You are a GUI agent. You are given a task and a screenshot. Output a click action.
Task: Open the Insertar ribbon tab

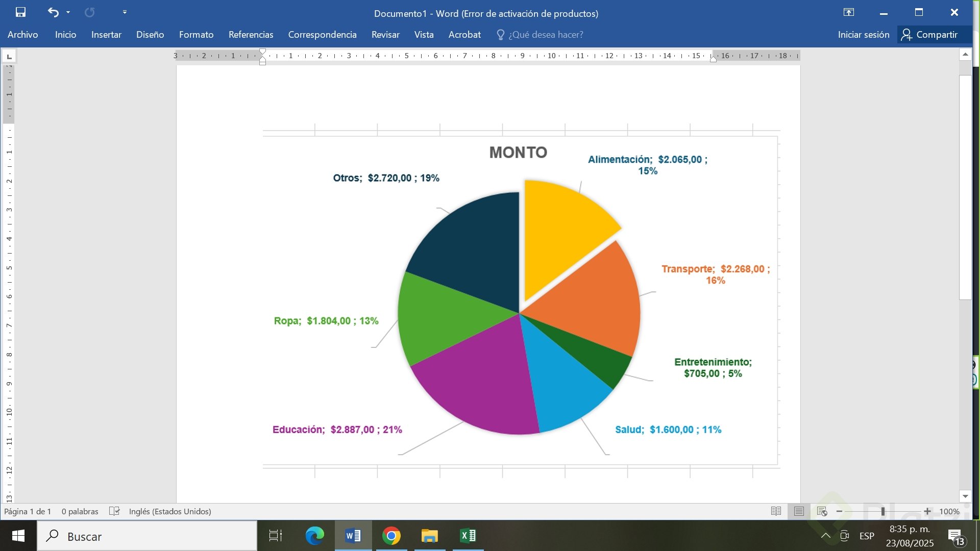(x=106, y=35)
